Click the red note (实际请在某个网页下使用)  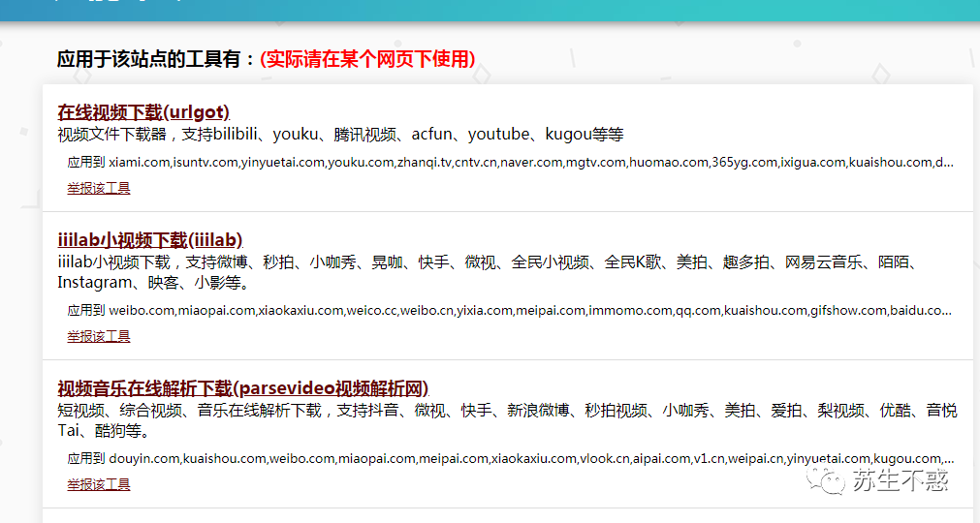368,59
